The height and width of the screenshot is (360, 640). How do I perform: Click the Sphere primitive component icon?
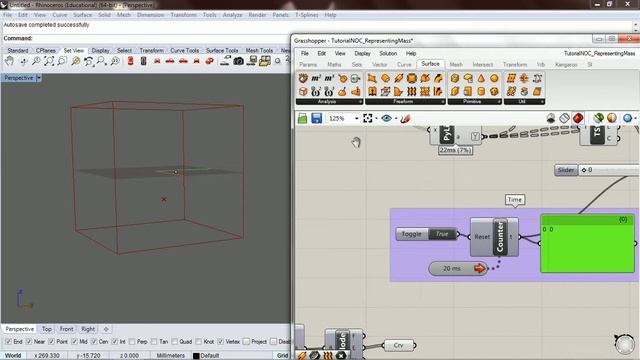pos(494,78)
